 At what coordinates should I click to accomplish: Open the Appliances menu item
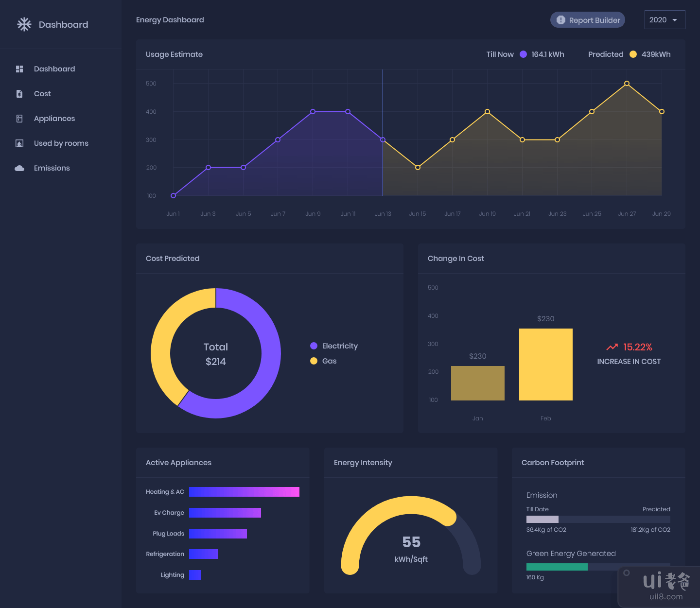coord(54,119)
